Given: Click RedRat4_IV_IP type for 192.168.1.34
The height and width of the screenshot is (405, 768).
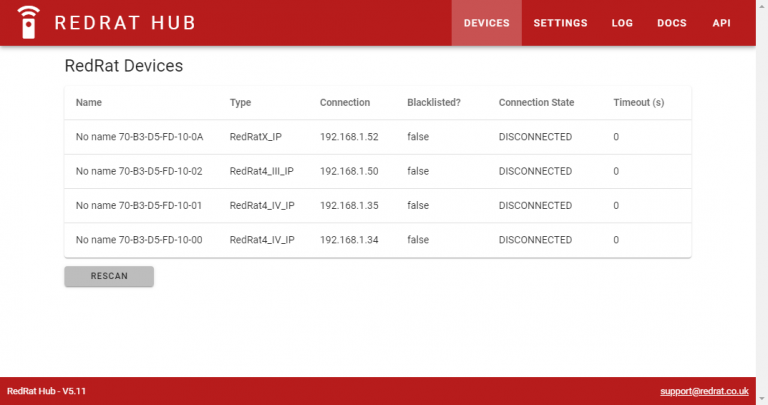Looking at the screenshot, I should pyautogui.click(x=262, y=240).
